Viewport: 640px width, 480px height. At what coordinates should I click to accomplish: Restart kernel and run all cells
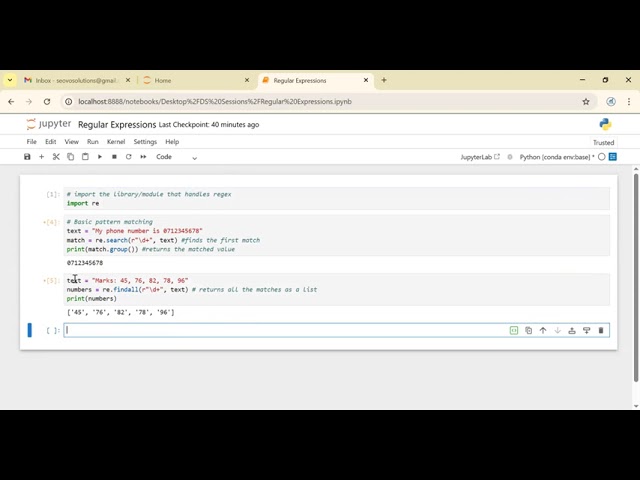coord(143,157)
